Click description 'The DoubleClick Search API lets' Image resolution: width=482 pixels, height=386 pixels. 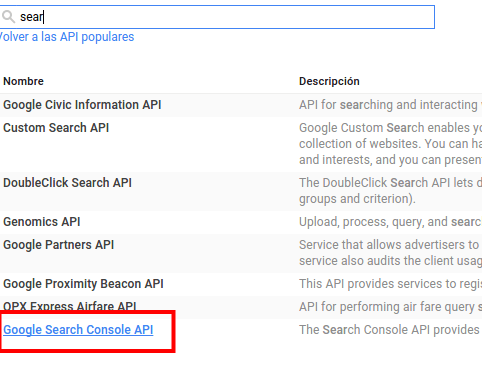point(390,191)
